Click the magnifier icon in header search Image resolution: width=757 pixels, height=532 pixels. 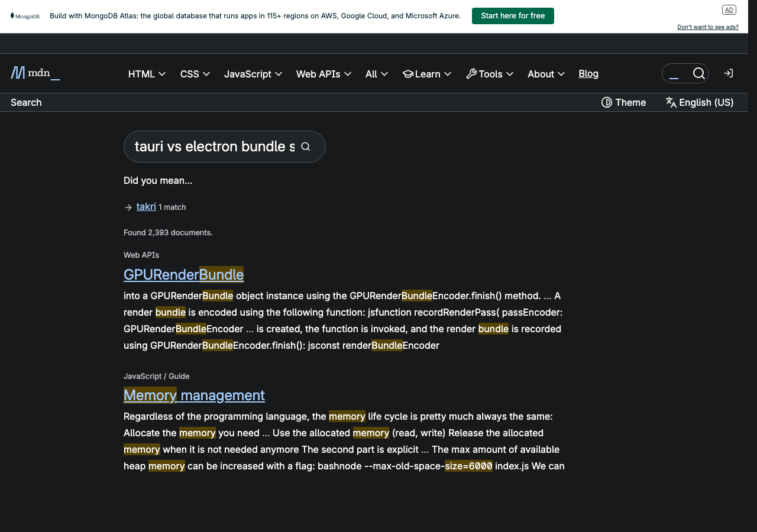[x=698, y=73]
